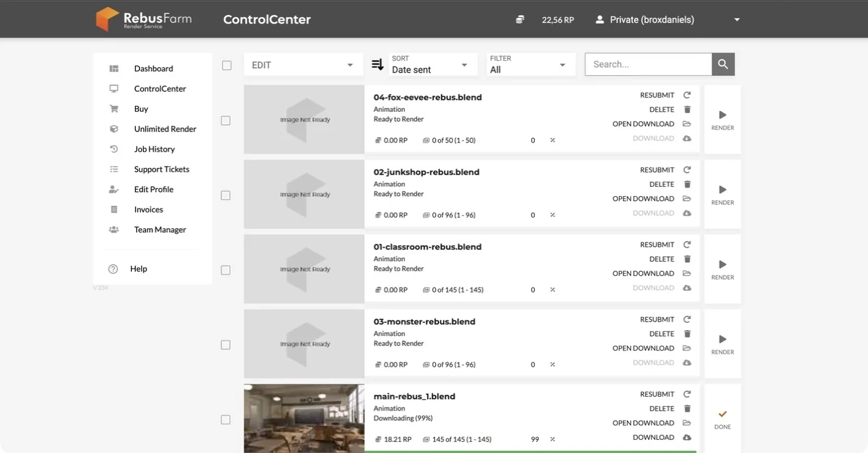868x453 pixels.
Task: Click the resubmit icon for main-rebus_1.blend
Action: tap(687, 394)
